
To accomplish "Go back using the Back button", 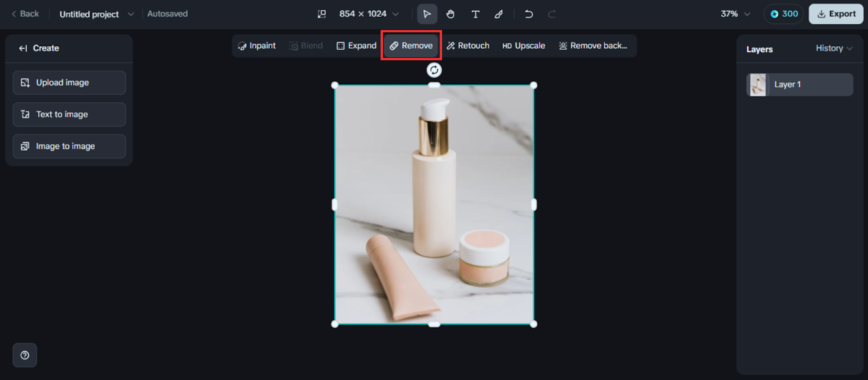I will 25,14.
